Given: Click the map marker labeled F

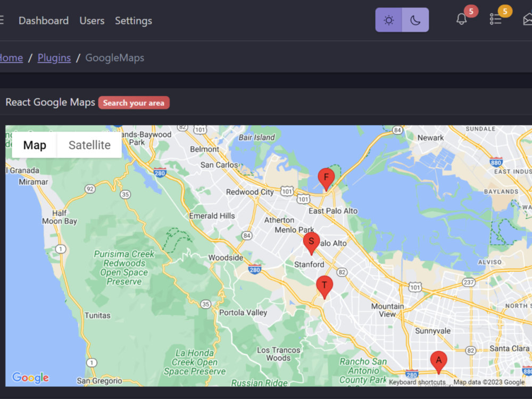Looking at the screenshot, I should [x=326, y=179].
